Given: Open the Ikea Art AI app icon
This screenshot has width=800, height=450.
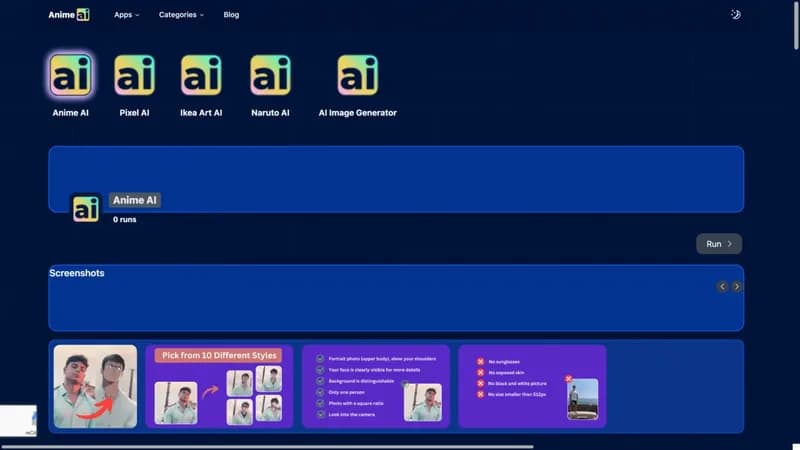Looking at the screenshot, I should pos(201,76).
